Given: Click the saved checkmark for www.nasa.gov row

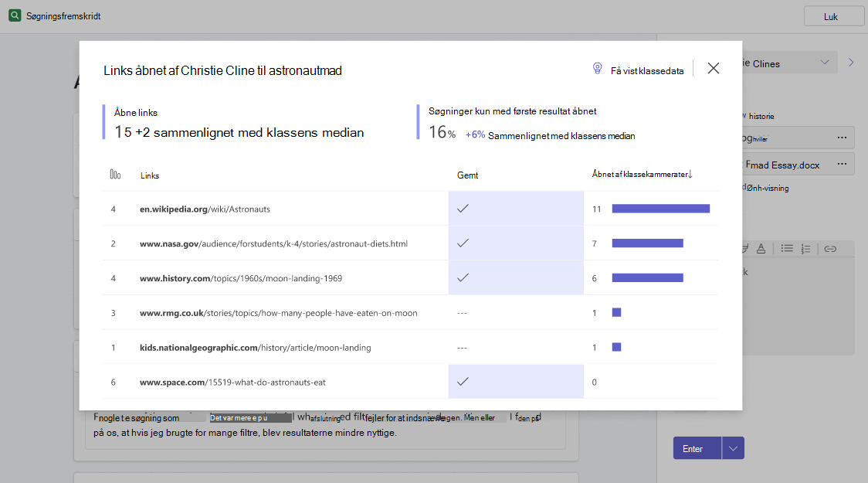Looking at the screenshot, I should [463, 243].
